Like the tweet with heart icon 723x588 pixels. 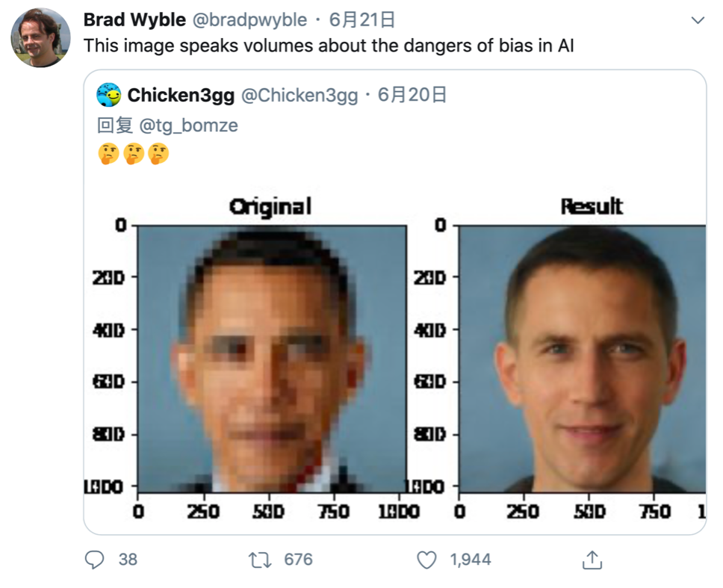click(426, 560)
